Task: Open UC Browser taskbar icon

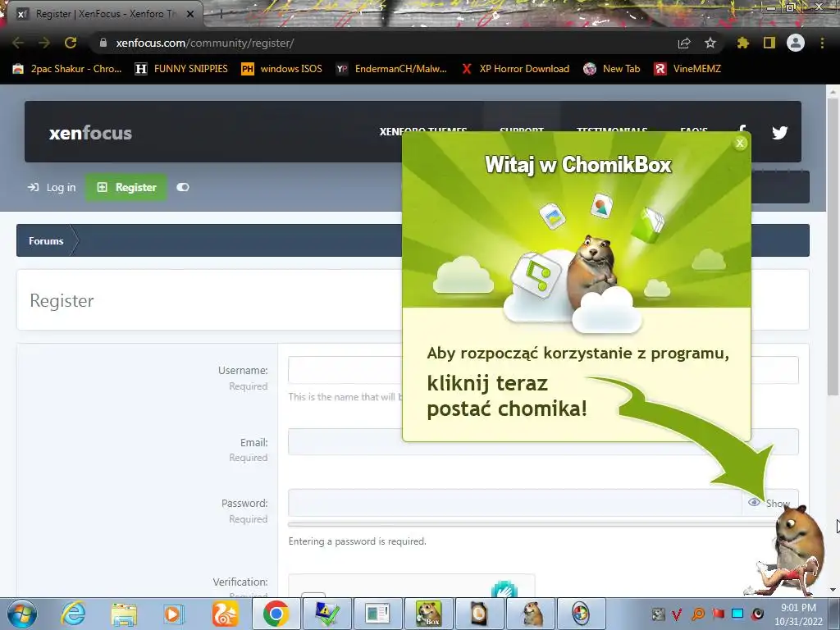Action: (x=225, y=614)
